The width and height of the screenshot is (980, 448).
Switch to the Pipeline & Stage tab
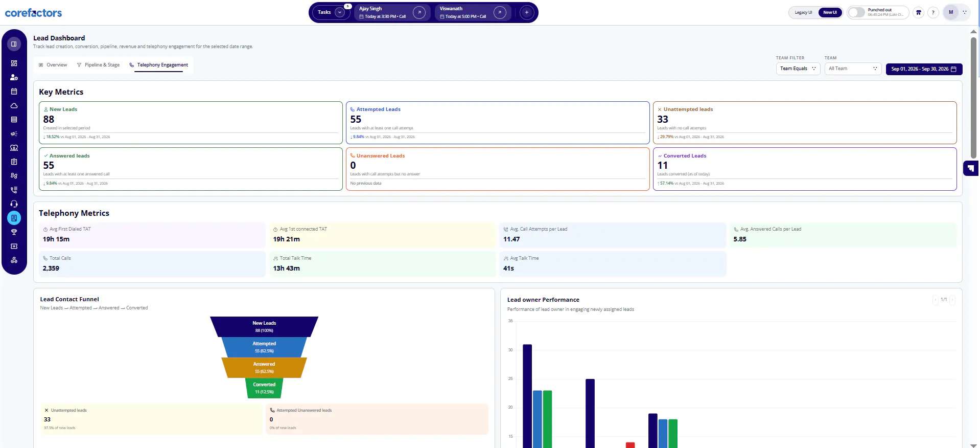point(98,65)
